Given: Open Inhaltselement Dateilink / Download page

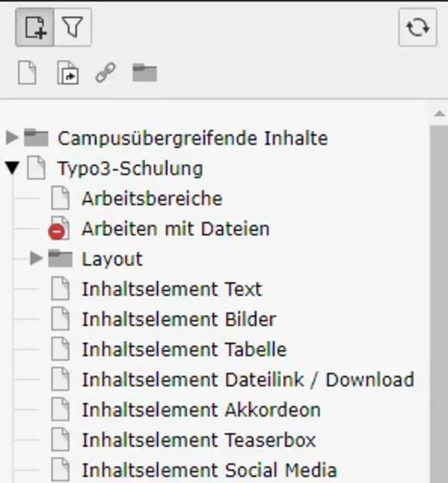Looking at the screenshot, I should [248, 380].
